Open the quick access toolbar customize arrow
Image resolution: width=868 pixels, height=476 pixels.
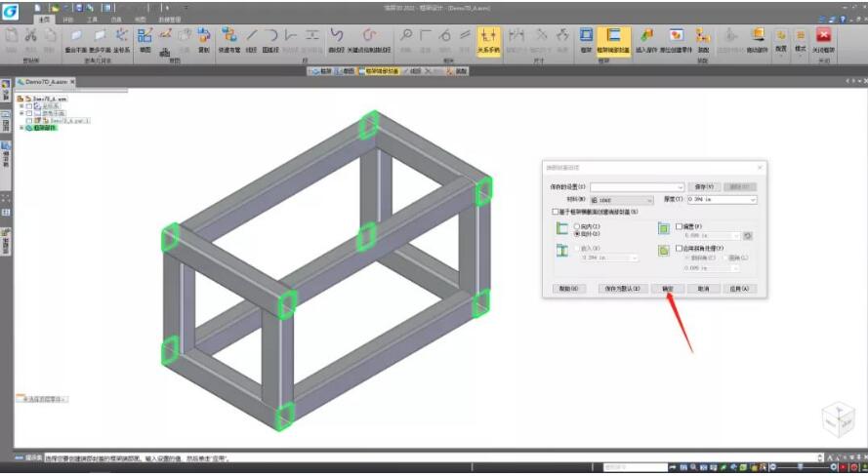(186, 8)
